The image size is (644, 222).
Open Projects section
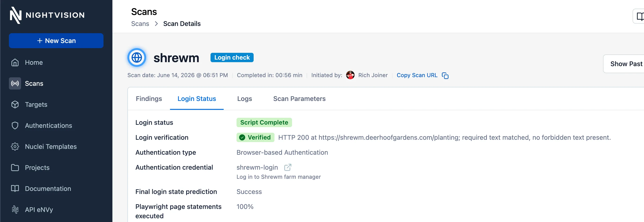pyautogui.click(x=37, y=168)
